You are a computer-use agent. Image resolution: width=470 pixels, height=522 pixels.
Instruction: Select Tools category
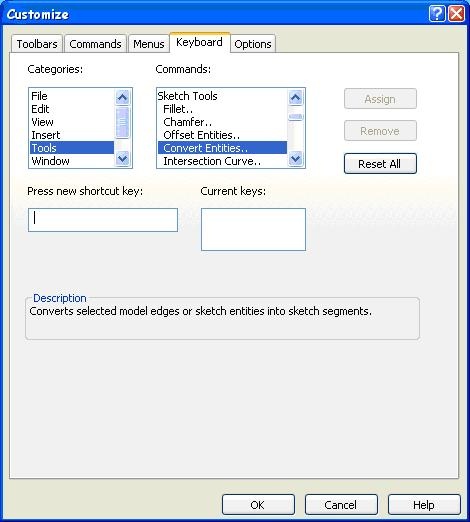pos(72,148)
